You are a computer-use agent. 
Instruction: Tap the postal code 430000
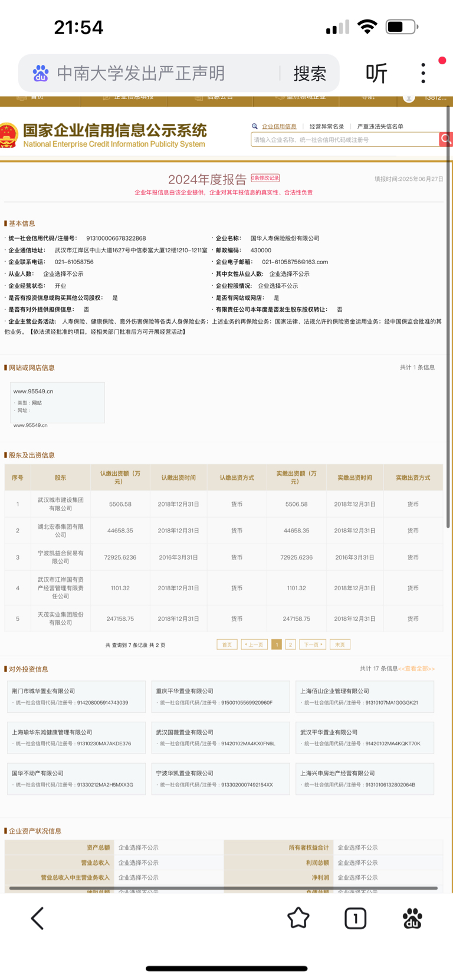click(x=261, y=250)
